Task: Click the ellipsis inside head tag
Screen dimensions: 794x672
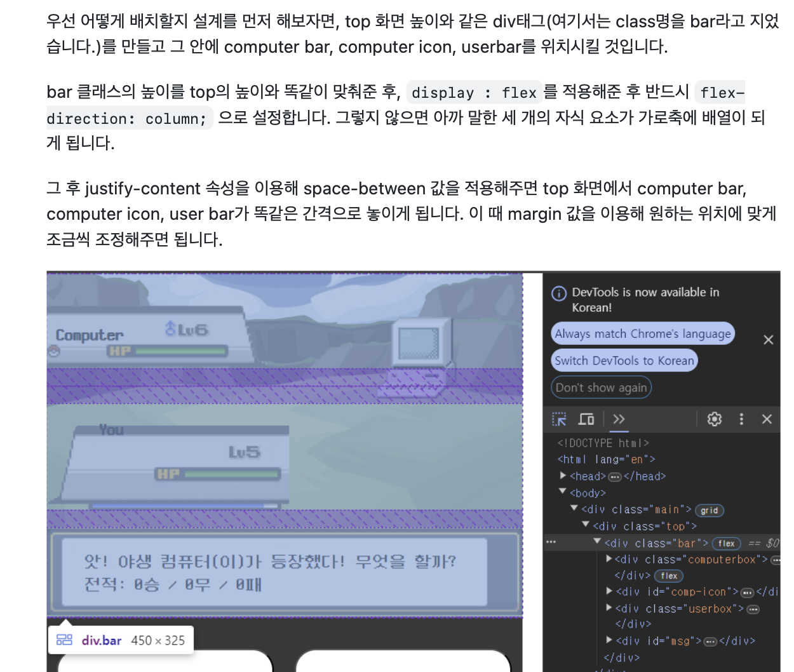Action: tap(615, 477)
